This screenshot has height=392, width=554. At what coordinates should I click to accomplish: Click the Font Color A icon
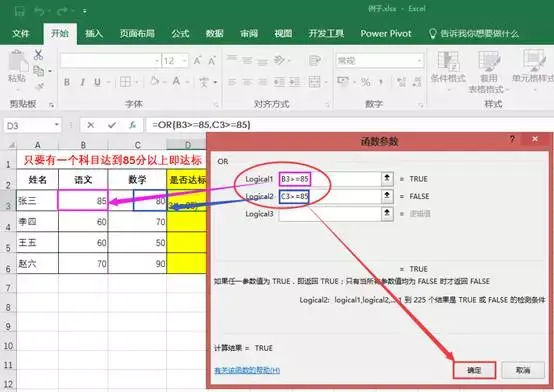click(176, 82)
